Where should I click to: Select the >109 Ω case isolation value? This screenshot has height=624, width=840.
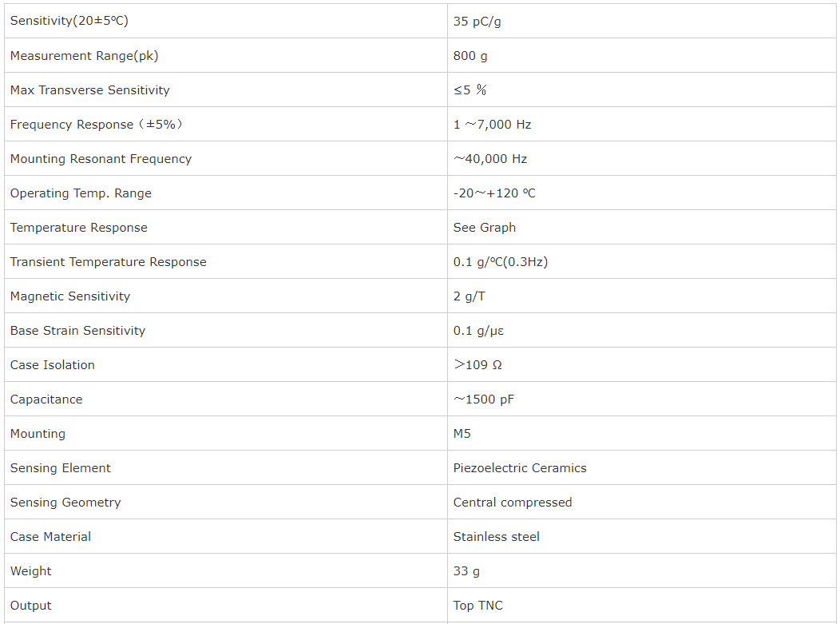[477, 364]
